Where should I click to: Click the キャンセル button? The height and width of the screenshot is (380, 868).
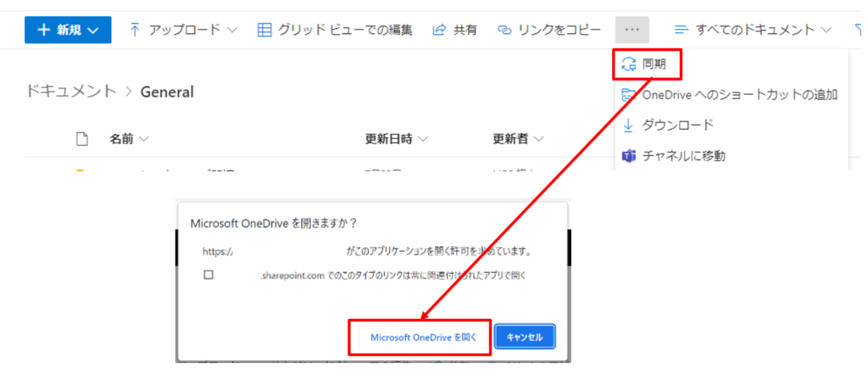pos(525,337)
